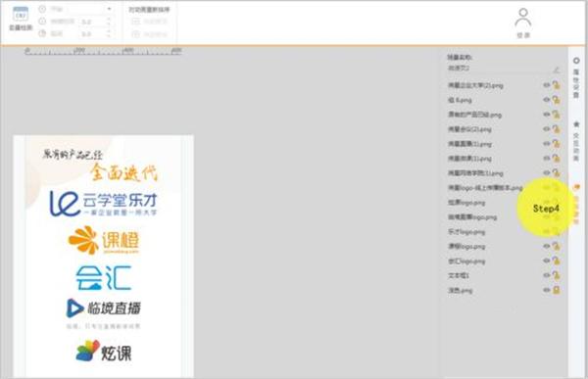Click the middle toolbar row stepper arrows
Image resolution: width=588 pixels, height=379 pixels.
[109, 22]
